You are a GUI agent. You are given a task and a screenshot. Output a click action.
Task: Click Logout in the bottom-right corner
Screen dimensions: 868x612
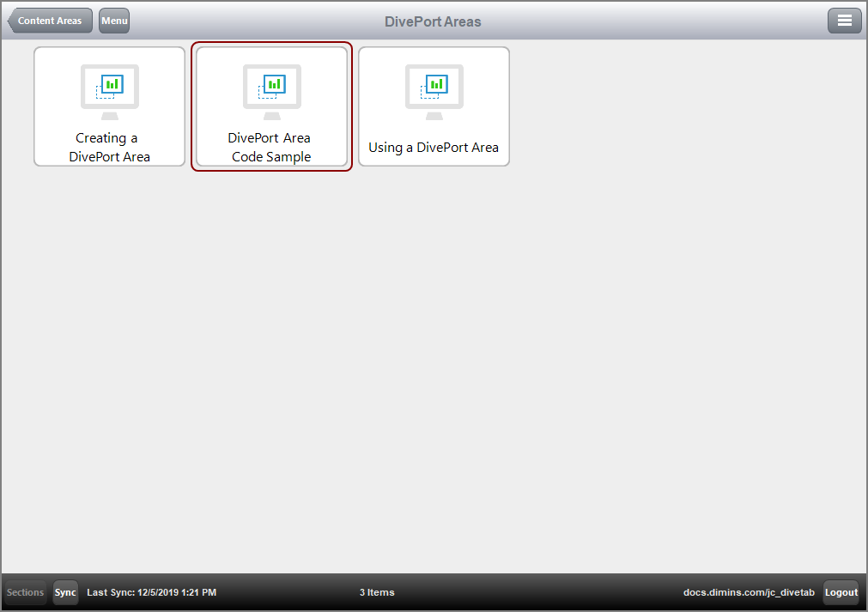[841, 592]
